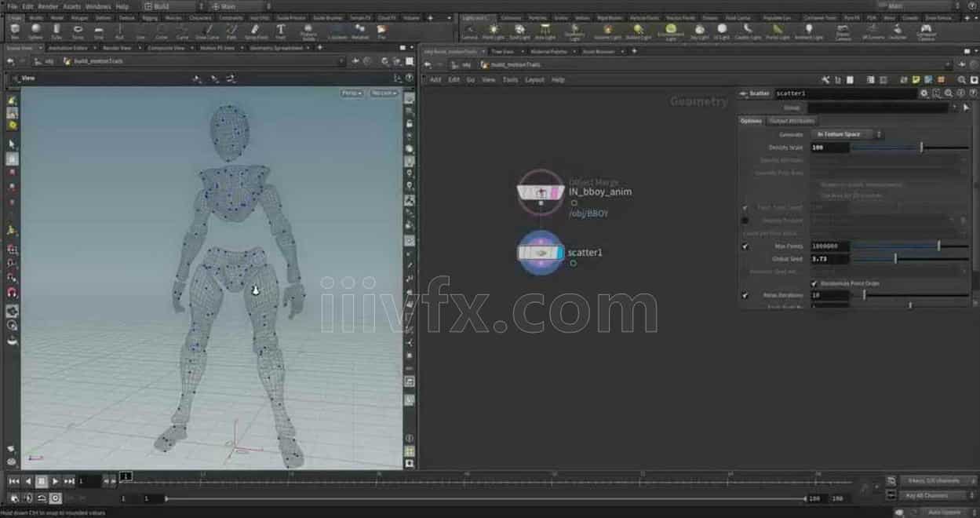Adjust the Density Scale slider

point(910,148)
